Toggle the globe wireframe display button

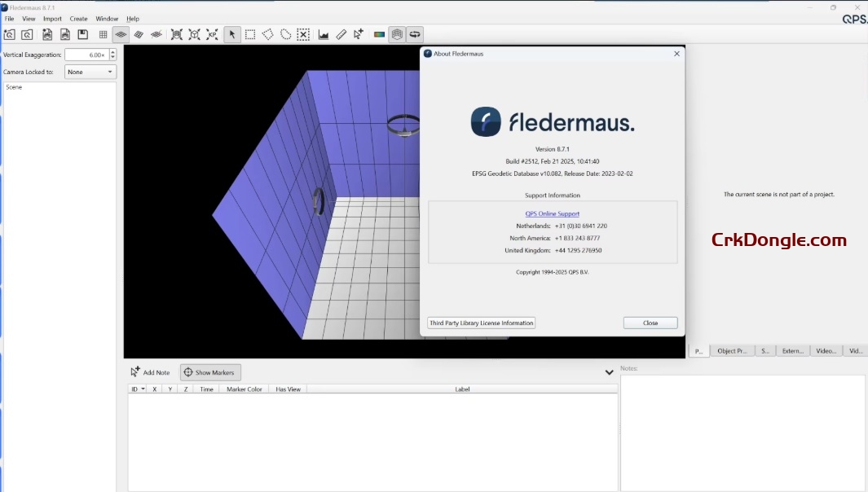[397, 34]
